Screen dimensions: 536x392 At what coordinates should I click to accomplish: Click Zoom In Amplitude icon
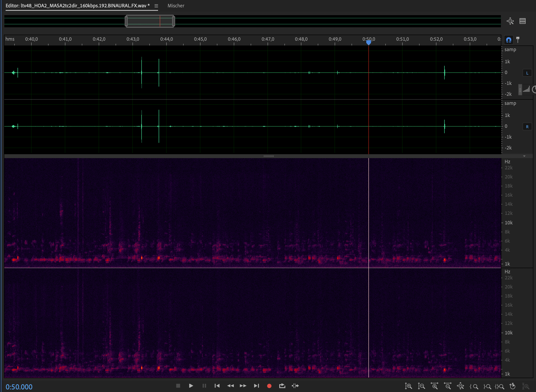408,386
